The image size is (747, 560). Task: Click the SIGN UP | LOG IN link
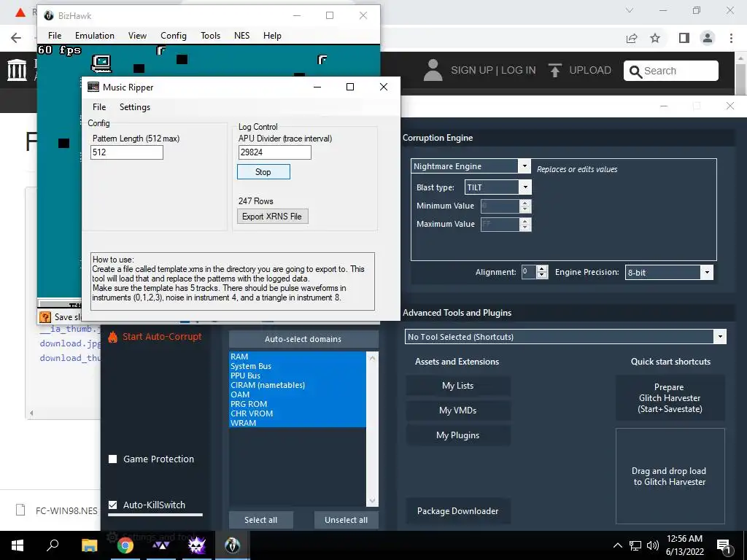pyautogui.click(x=493, y=70)
